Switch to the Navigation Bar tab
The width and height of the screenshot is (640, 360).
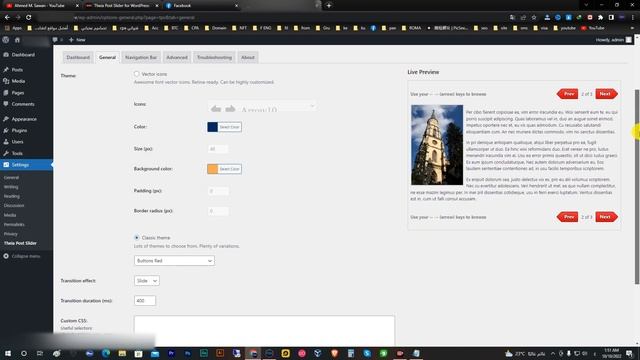(x=141, y=58)
